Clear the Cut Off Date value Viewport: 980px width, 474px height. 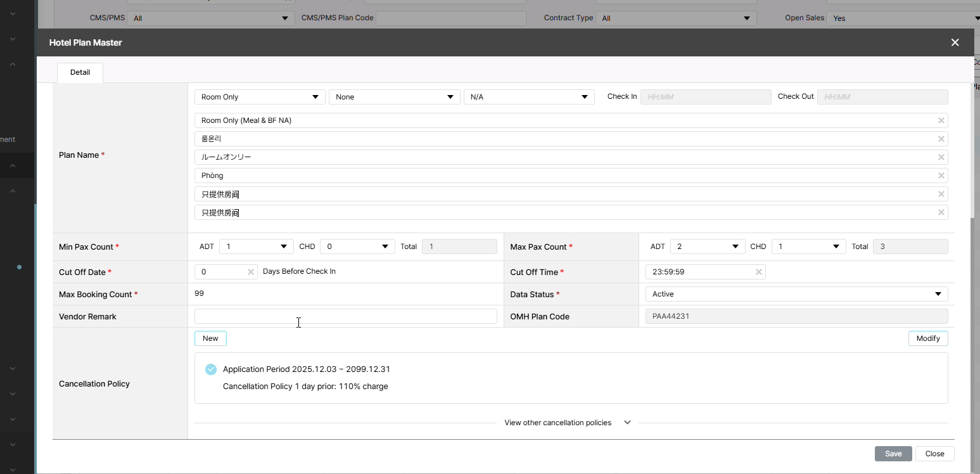tap(250, 272)
